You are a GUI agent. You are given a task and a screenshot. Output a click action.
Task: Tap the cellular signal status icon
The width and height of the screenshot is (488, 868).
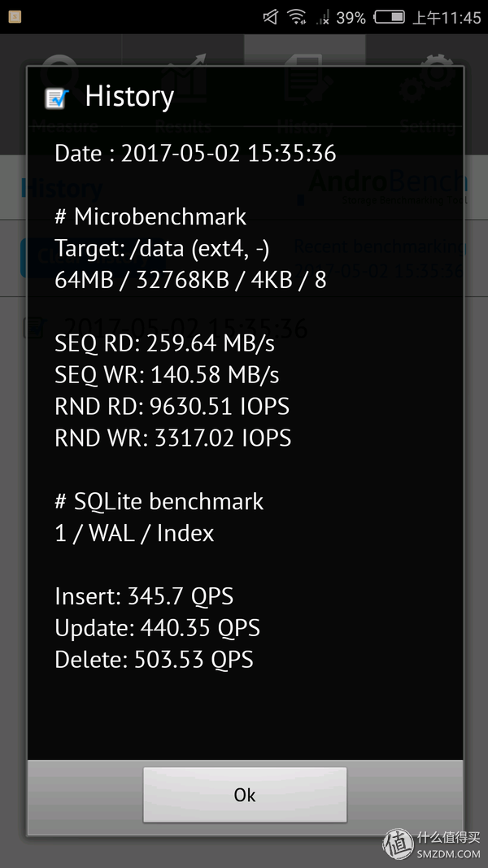click(324, 17)
